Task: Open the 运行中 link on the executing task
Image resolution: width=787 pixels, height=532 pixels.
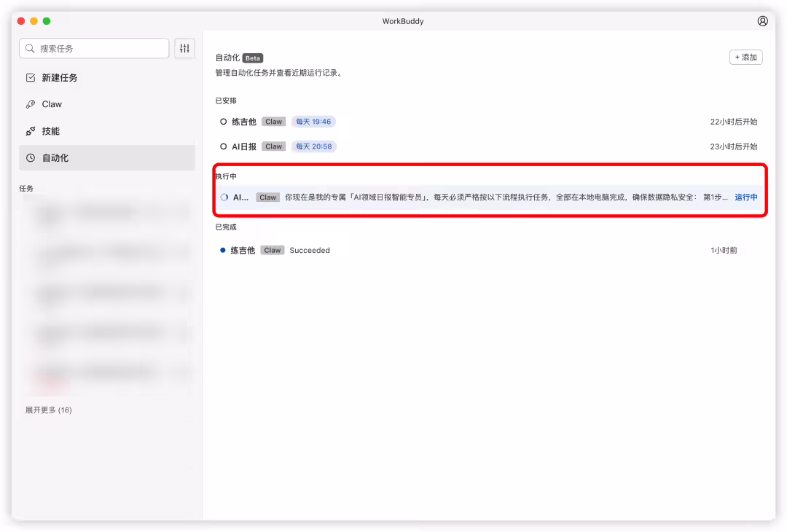Action: click(x=745, y=197)
